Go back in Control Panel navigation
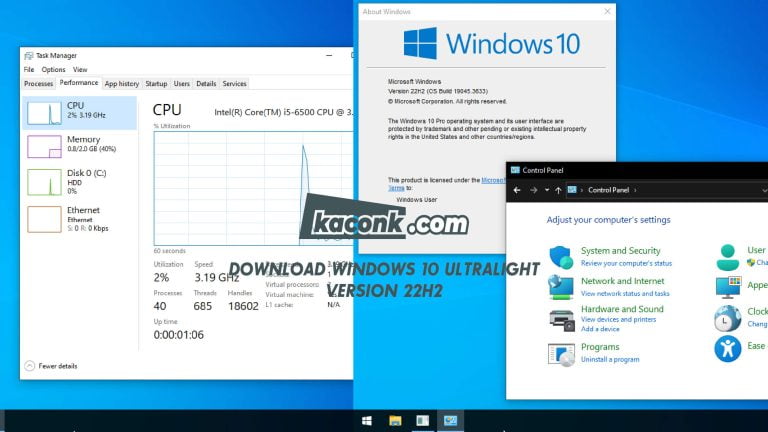Screen dimensions: 768x432 (517, 190)
